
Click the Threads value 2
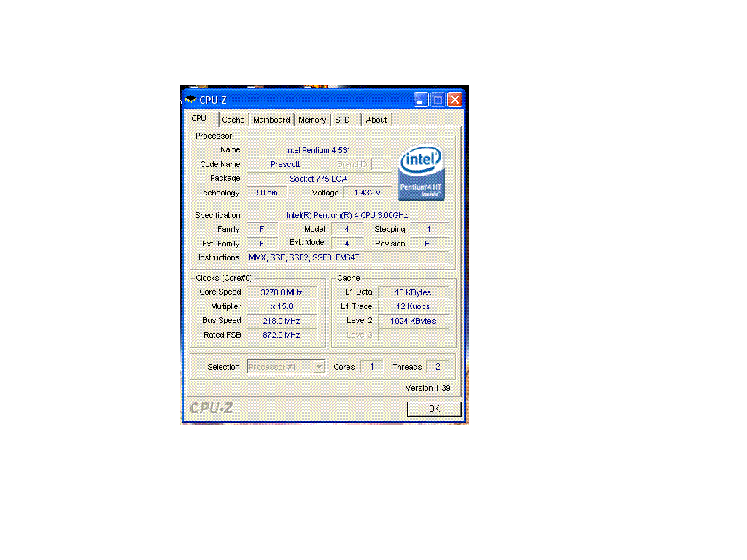point(438,367)
